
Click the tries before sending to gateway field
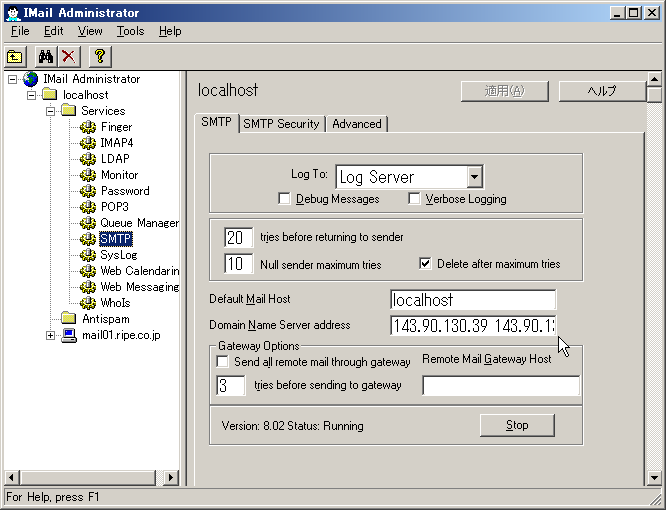click(x=231, y=385)
